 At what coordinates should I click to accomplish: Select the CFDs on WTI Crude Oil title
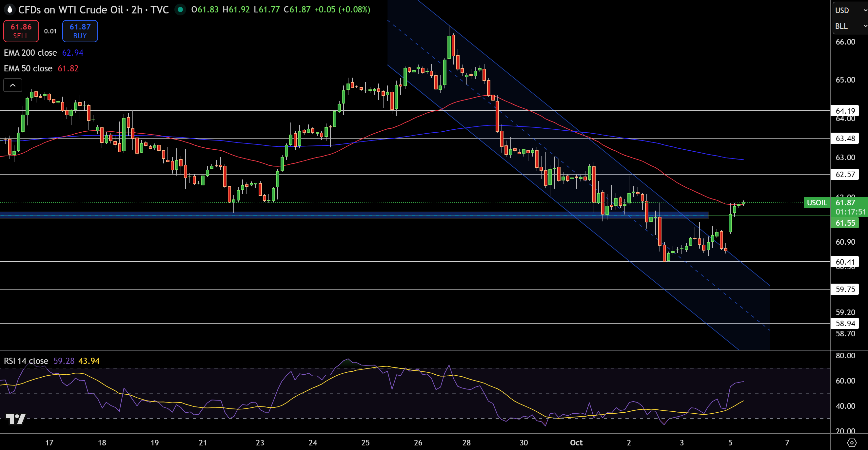93,9
